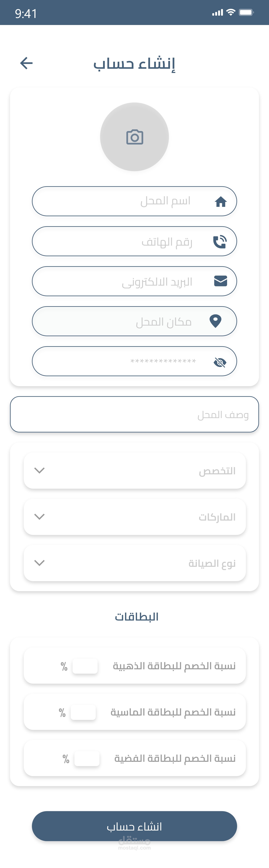Click the silver card discount percentage box
The height and width of the screenshot is (868, 269).
pos(87,758)
